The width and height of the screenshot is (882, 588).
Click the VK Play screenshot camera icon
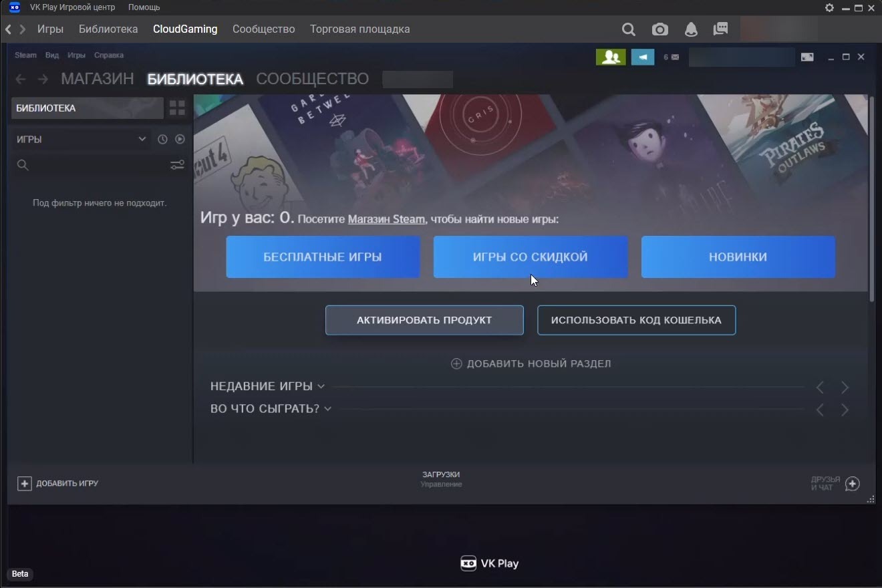click(x=659, y=29)
